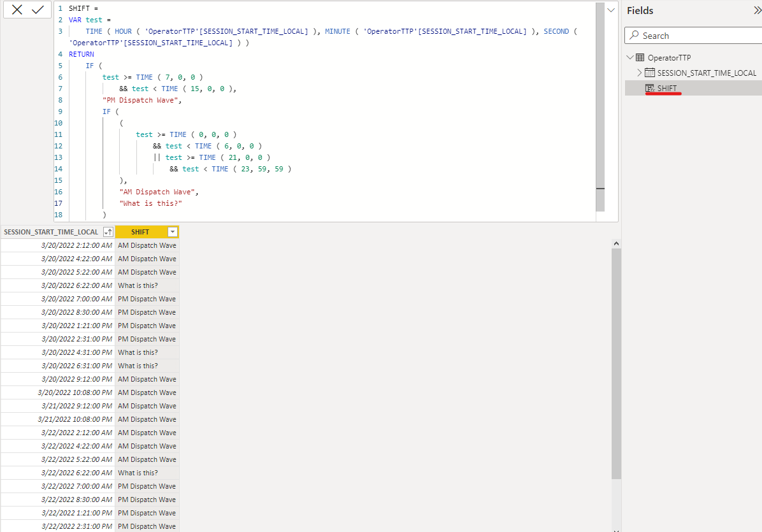The height and width of the screenshot is (532, 762).
Task: Click line 1 'SHIFT =' in formula
Action: click(83, 8)
